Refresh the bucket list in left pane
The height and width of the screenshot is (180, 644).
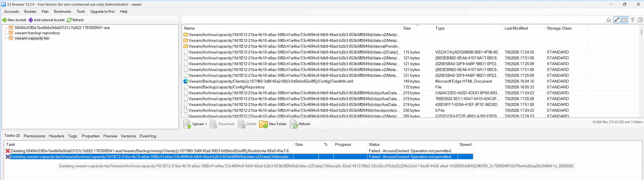point(75,20)
